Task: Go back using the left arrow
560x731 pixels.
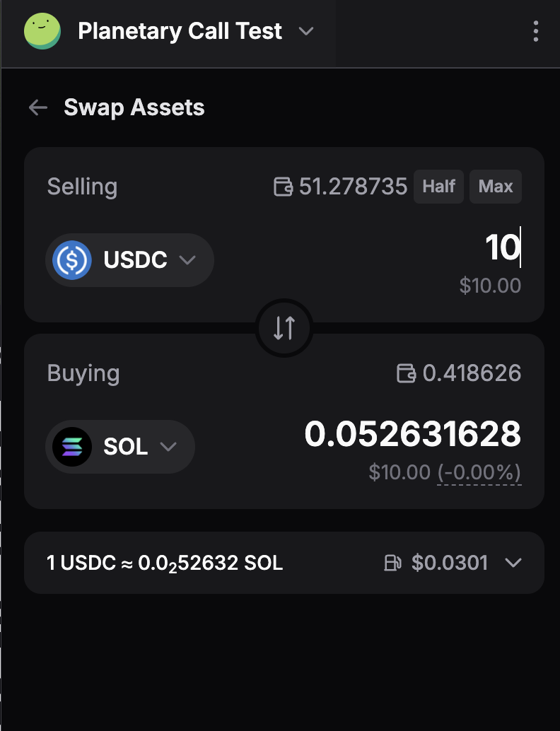Action: click(37, 107)
